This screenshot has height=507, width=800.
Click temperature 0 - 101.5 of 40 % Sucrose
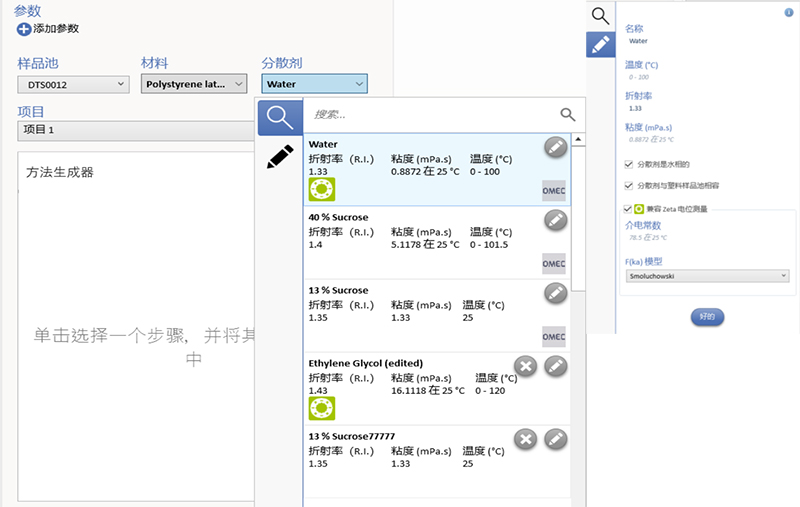coord(489,245)
